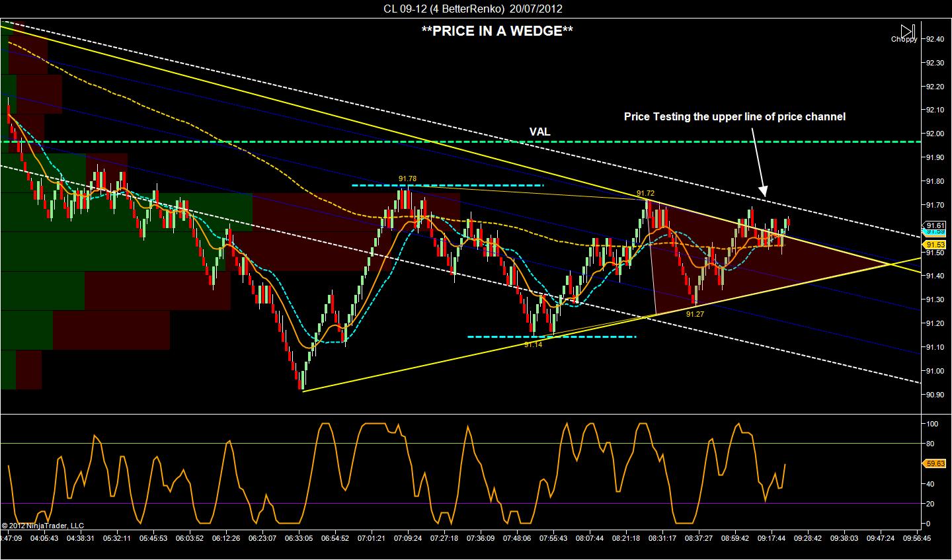
Task: Click the **PRICE IN A WEDGE** heading
Action: 497,31
